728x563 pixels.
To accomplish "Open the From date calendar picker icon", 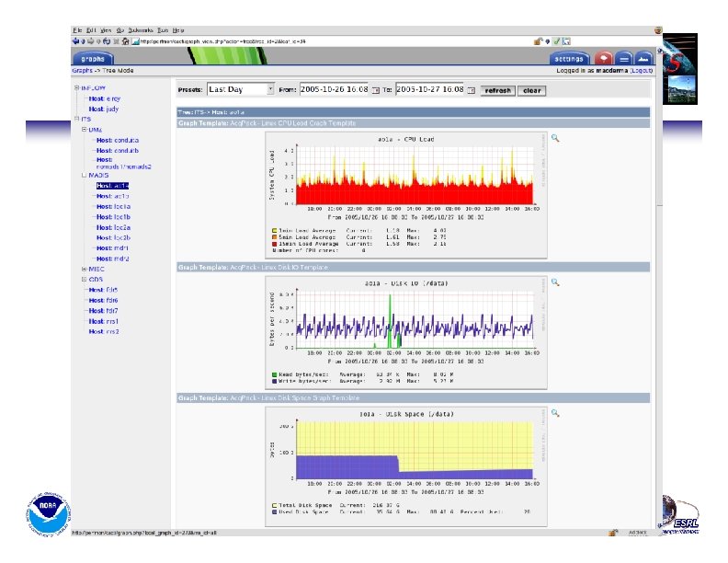I will point(376,90).
